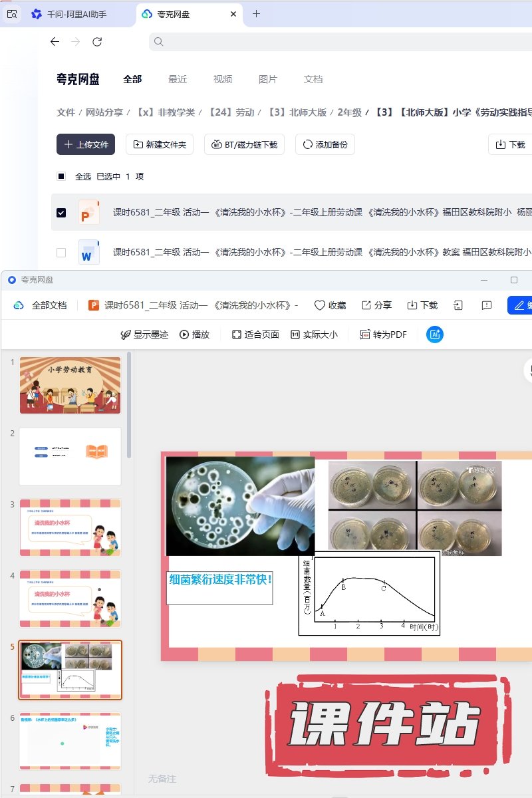The height and width of the screenshot is (798, 532).
Task: Uncheck the selected PowerPoint file checkbox
Action: [61, 213]
